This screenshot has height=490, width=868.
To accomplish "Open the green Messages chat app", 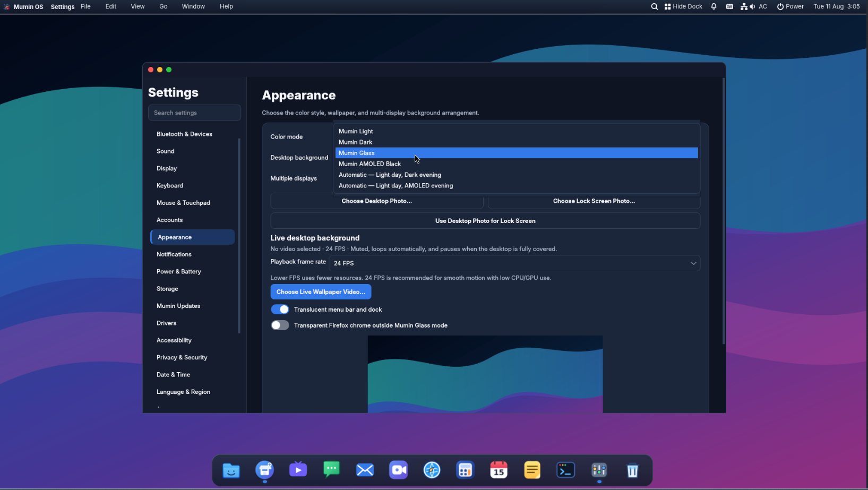I will coord(331,470).
